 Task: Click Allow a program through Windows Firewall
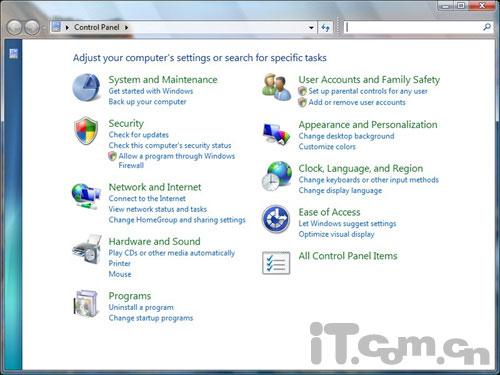click(177, 160)
